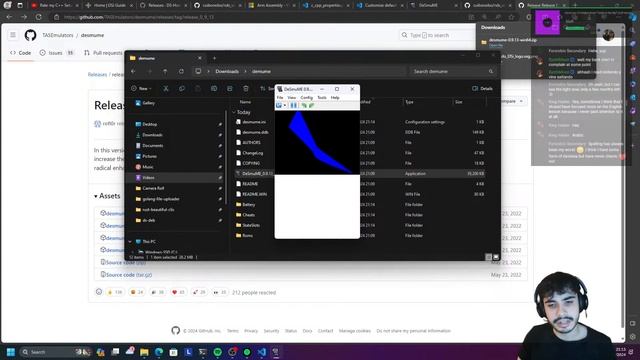
Task: Open the Help menu in DeSmuME
Action: (x=335, y=98)
